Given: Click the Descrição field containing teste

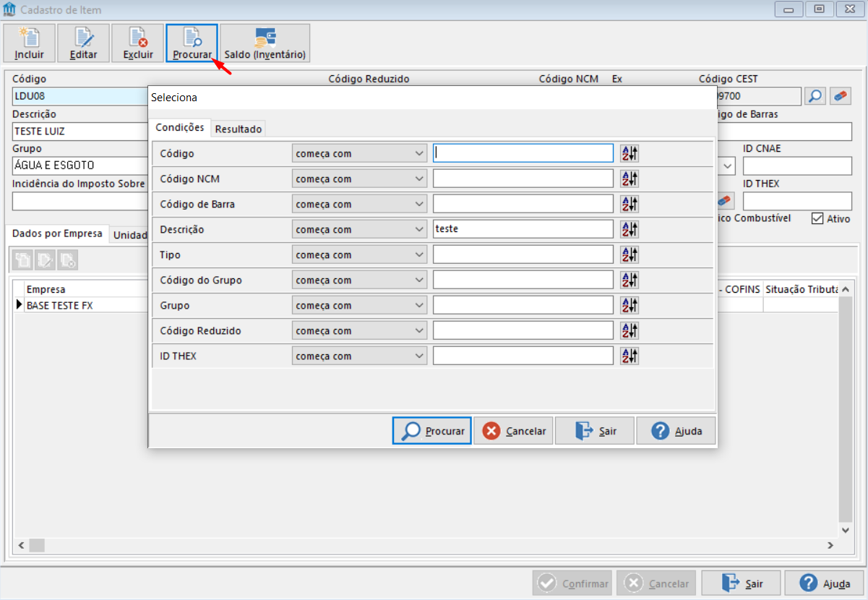Looking at the screenshot, I should point(523,229).
